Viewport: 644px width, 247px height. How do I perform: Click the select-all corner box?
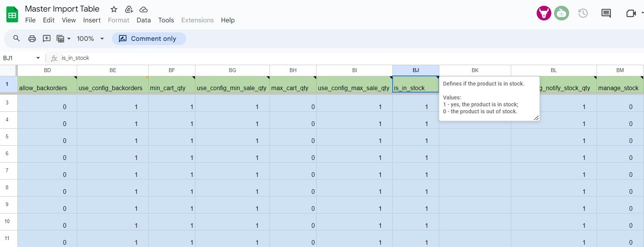pos(8,70)
